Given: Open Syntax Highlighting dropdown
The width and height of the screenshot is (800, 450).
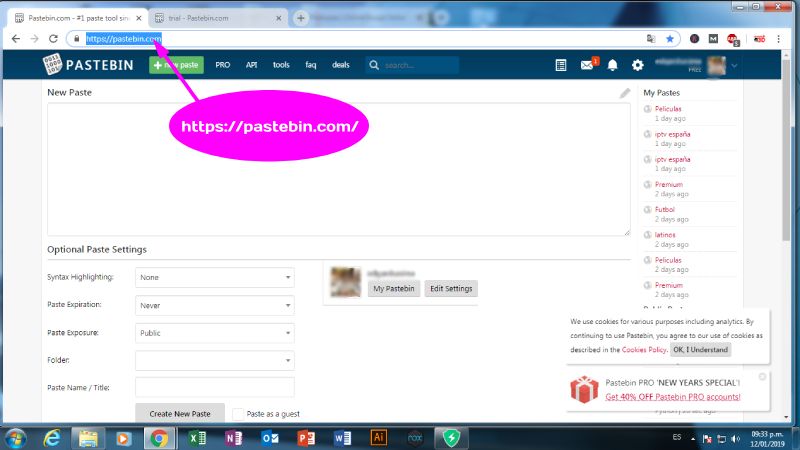Looking at the screenshot, I should (x=215, y=277).
